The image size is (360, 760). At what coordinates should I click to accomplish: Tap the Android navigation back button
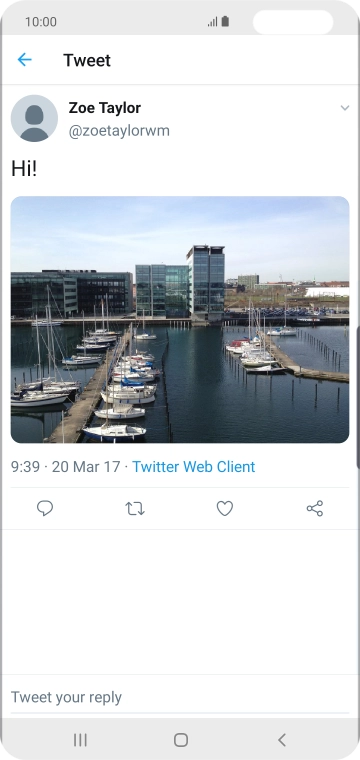(282, 740)
